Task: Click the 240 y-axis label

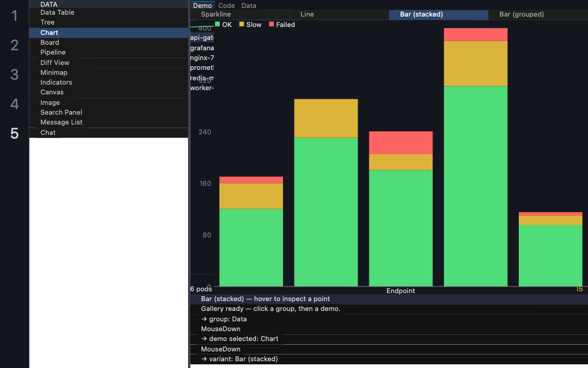Action: pyautogui.click(x=205, y=132)
